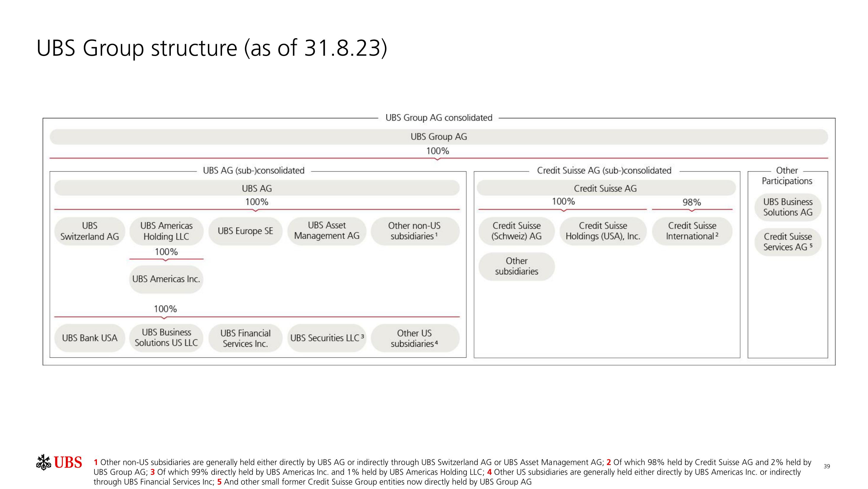Click UBS AG sub-consolidated section header
Viewport: 868px width, 489px height.
[x=255, y=170]
